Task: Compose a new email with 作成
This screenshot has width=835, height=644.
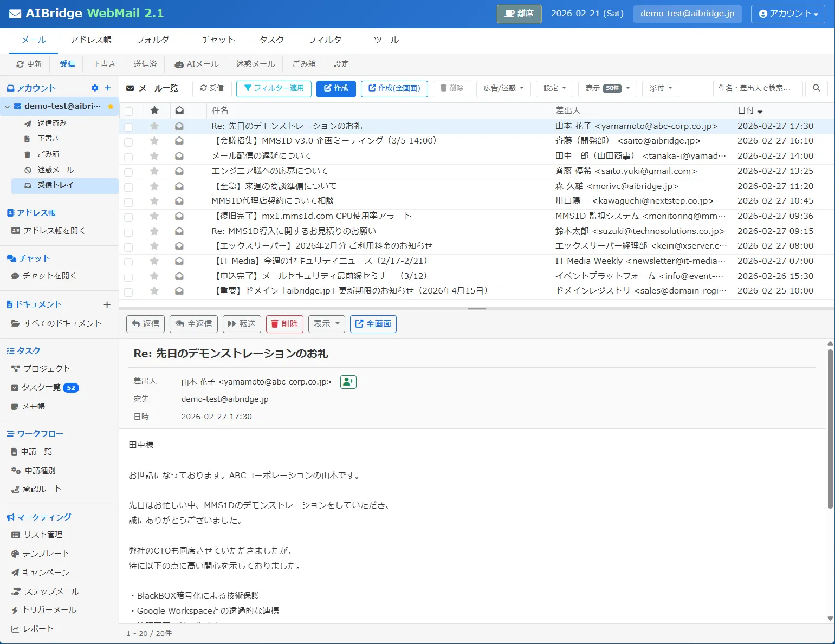Action: (x=336, y=88)
